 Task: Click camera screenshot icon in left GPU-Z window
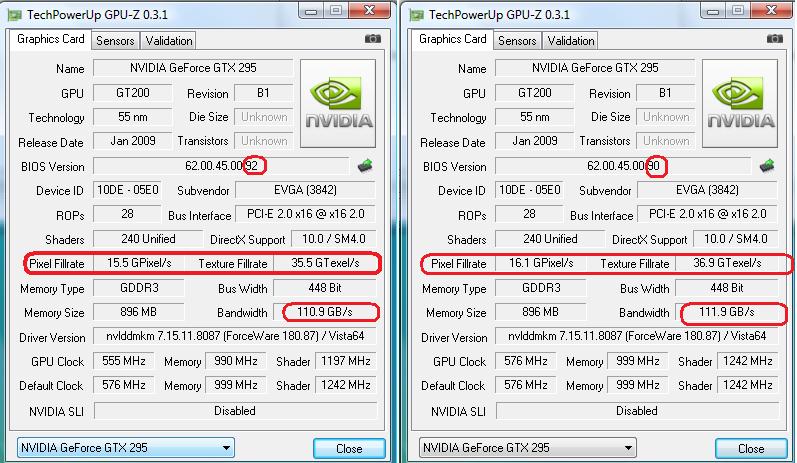point(373,39)
